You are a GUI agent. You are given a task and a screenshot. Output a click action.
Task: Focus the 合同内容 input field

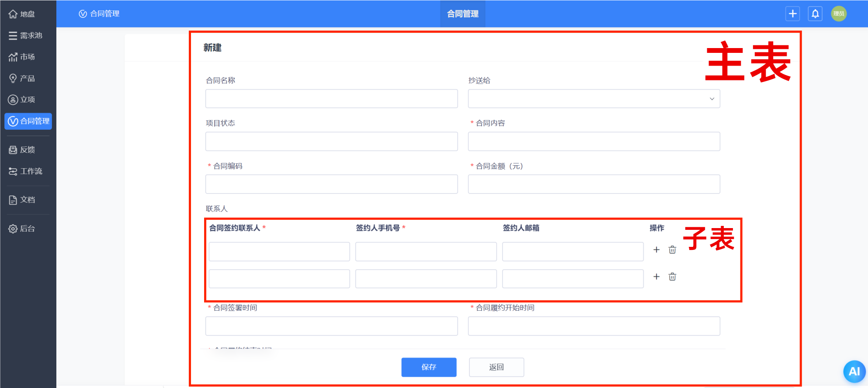(594, 142)
